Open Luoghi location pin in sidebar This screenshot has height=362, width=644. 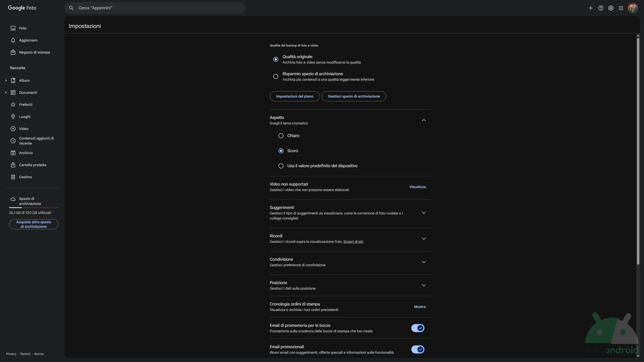click(x=13, y=117)
